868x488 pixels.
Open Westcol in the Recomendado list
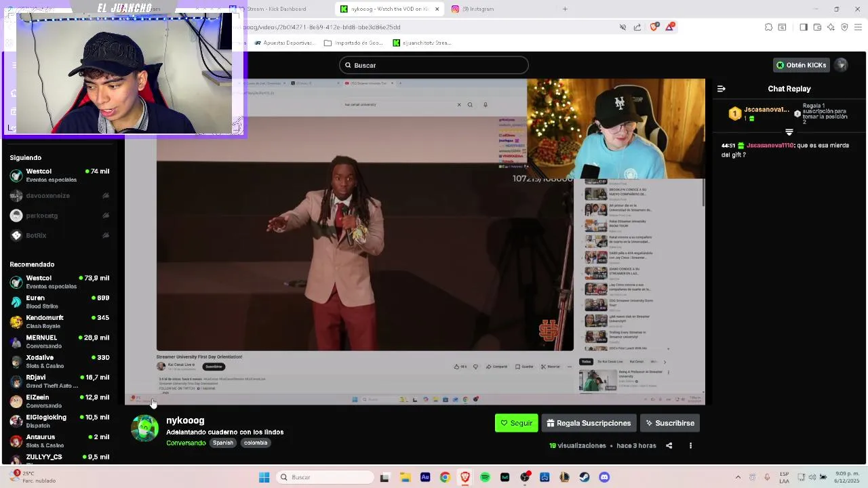(x=60, y=282)
